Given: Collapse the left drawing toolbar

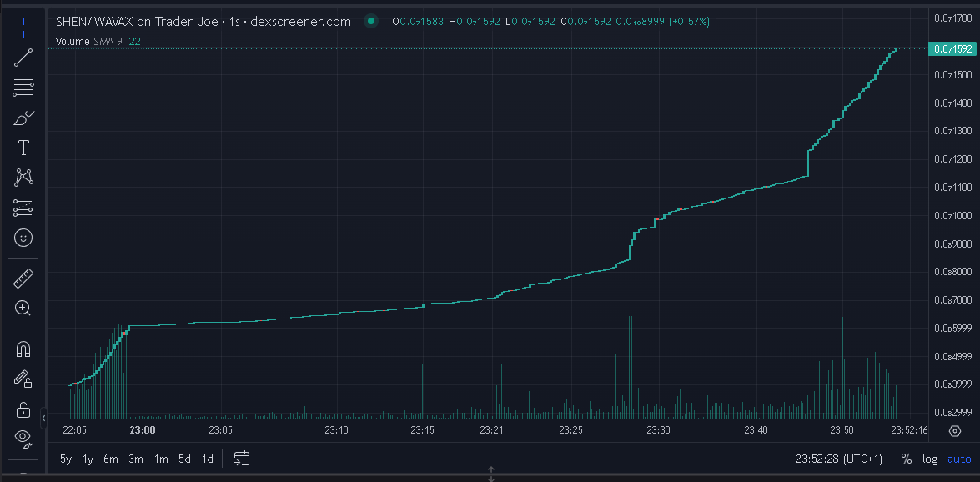Looking at the screenshot, I should click(43, 417).
